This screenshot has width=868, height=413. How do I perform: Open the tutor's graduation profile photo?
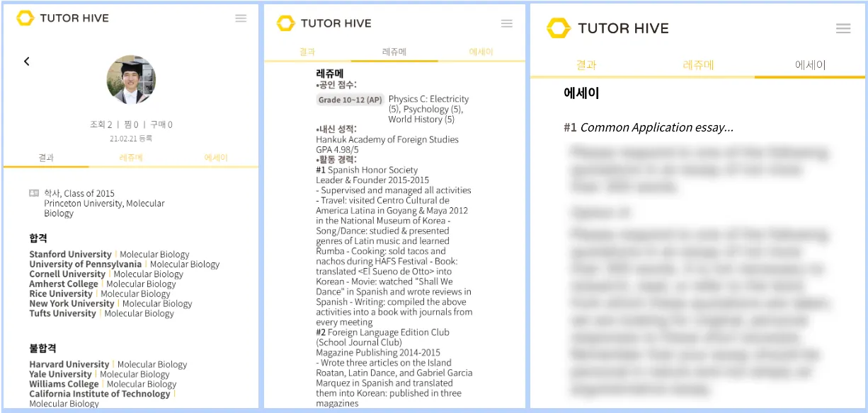click(x=131, y=80)
